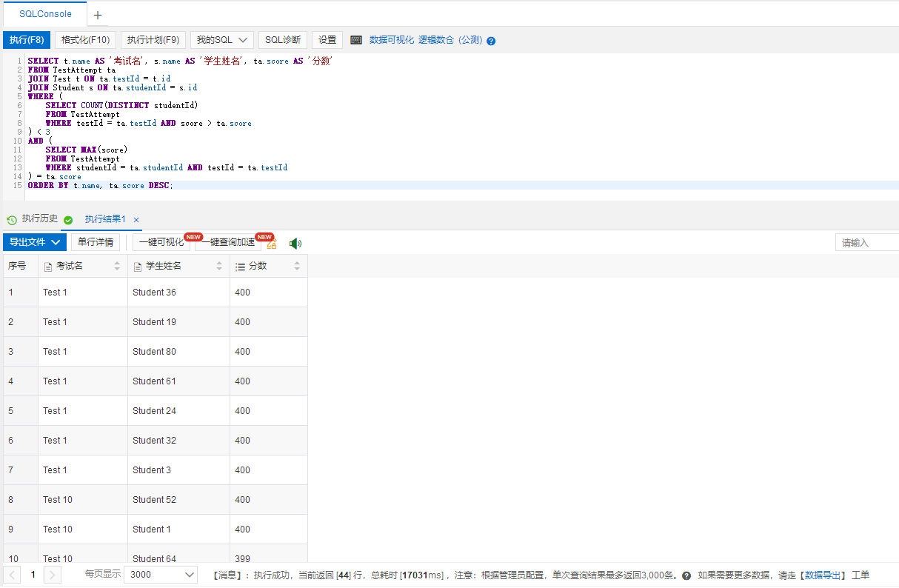Follow the 数据导出 link in status bar
Image resolution: width=899 pixels, height=588 pixels.
pyautogui.click(x=824, y=575)
